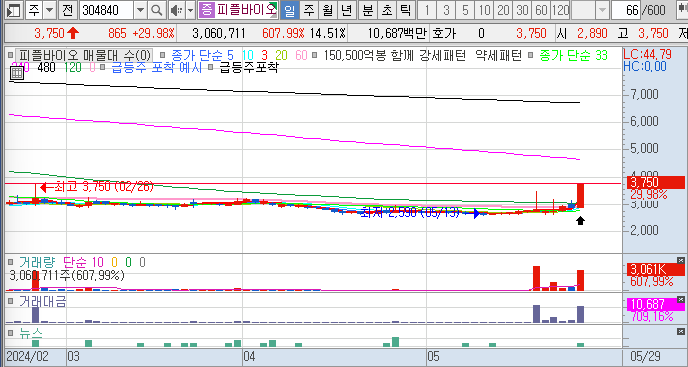688x367 pixels.
Task: Toggle 종가 단순 33 indicator checkbox
Action: coord(530,55)
